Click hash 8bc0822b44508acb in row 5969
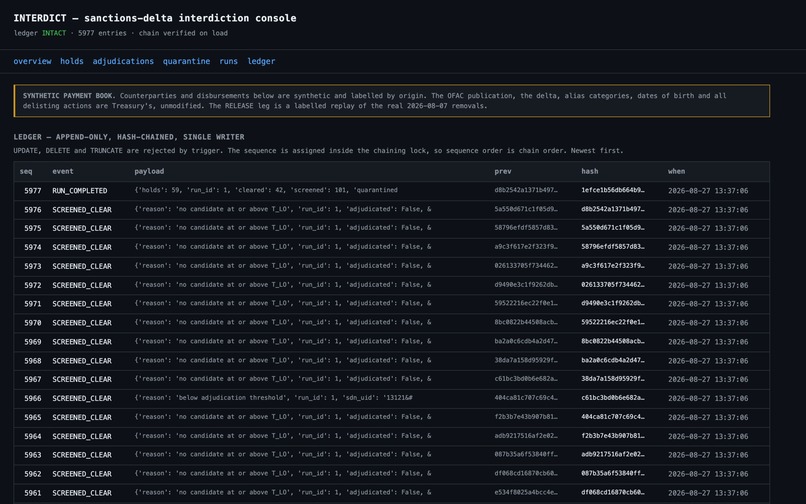 pos(613,341)
